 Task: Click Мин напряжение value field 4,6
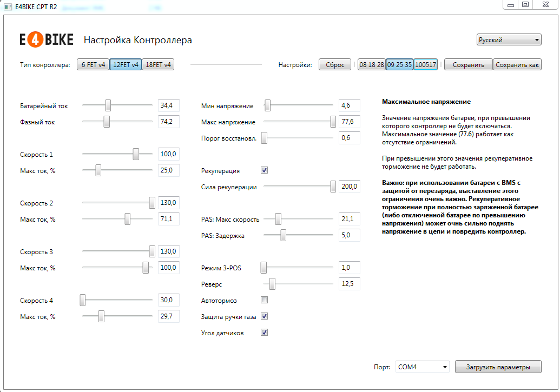pos(350,105)
